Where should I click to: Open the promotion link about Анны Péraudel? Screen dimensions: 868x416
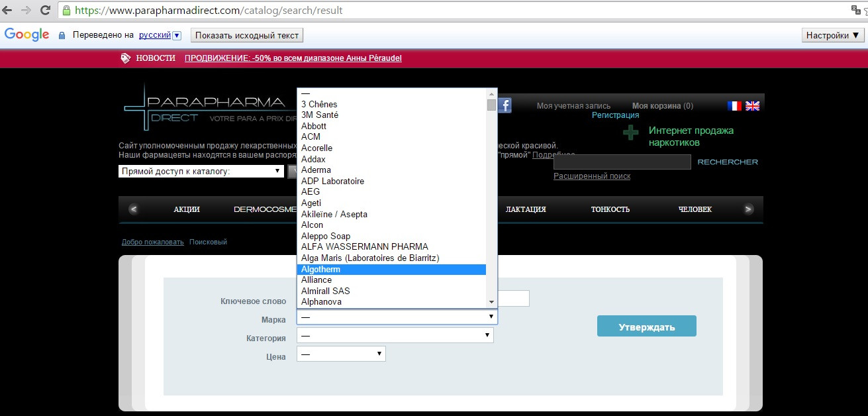[293, 58]
